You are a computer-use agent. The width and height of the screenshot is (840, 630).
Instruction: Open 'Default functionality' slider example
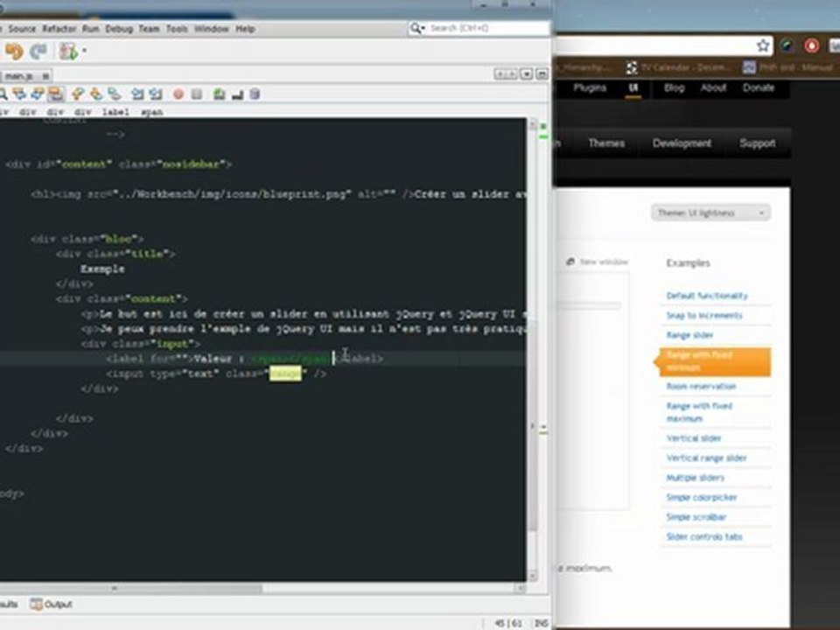[x=707, y=296]
